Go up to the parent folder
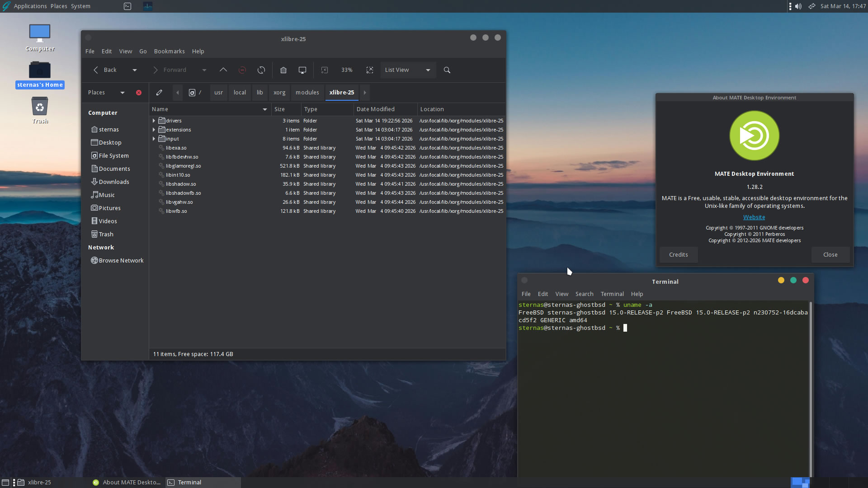The image size is (868, 488). tap(223, 70)
